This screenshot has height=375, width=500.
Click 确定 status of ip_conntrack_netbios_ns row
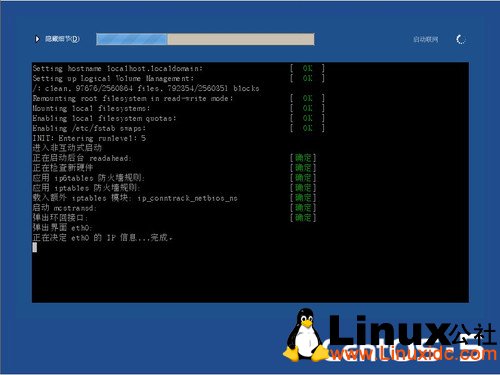coord(303,198)
